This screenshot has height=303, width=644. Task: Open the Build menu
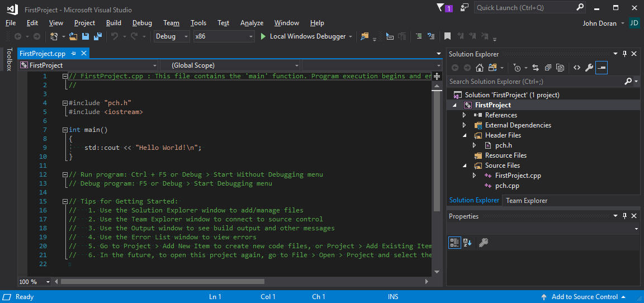(x=114, y=23)
